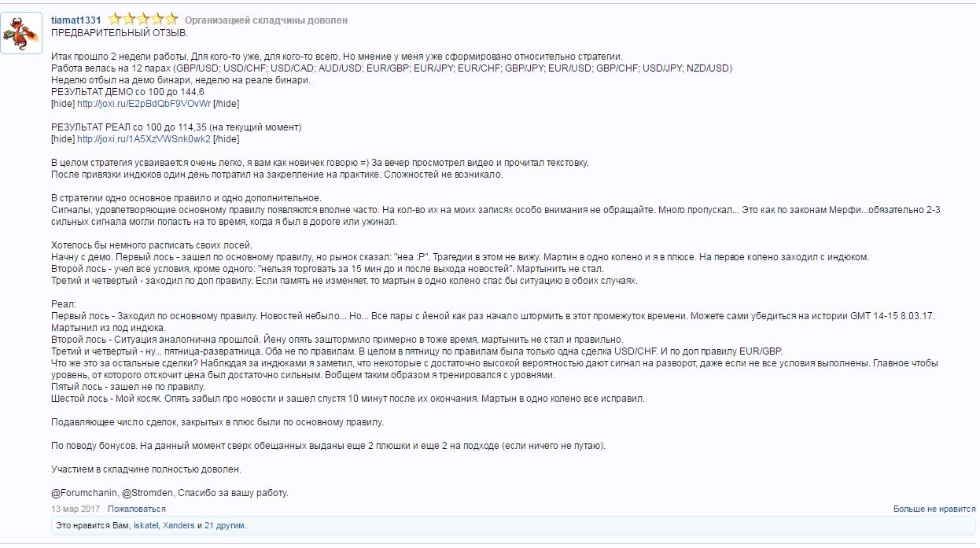Select the second rating star
The height and width of the screenshot is (548, 980).
click(x=129, y=19)
